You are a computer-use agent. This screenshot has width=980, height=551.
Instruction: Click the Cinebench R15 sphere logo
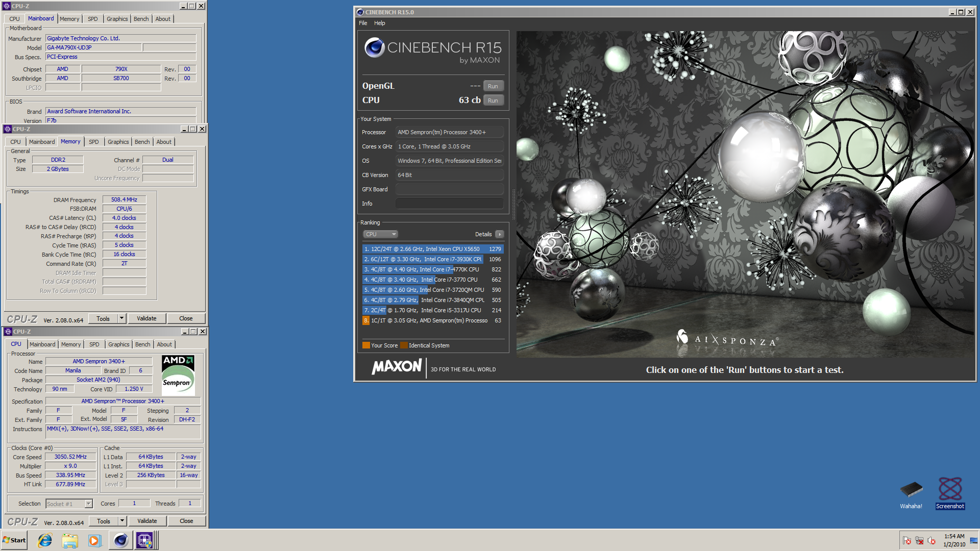(x=374, y=47)
